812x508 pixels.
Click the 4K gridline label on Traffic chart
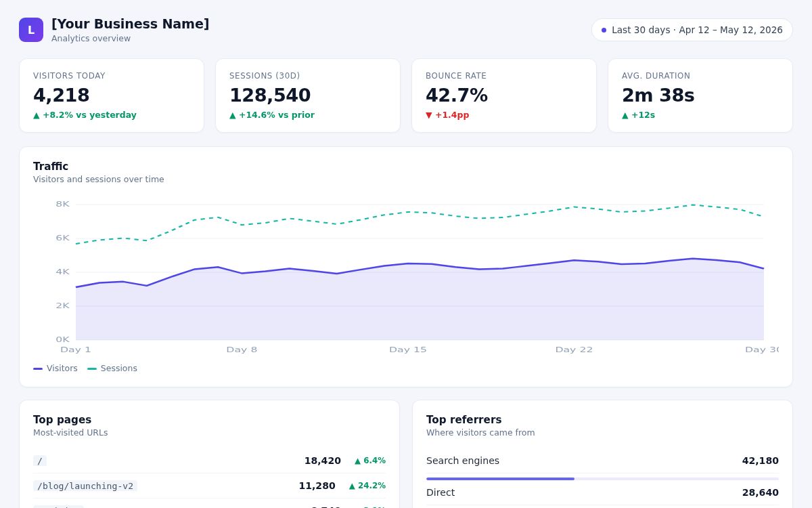[63, 272]
